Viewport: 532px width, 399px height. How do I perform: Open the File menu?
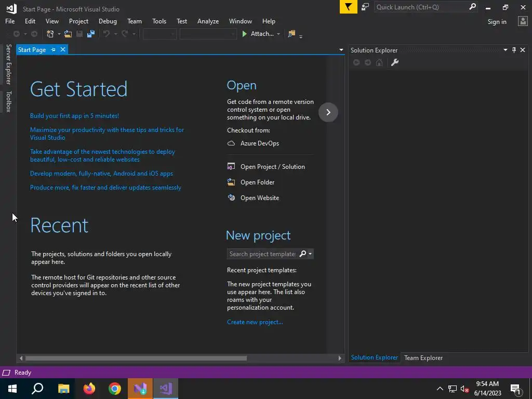(10, 21)
